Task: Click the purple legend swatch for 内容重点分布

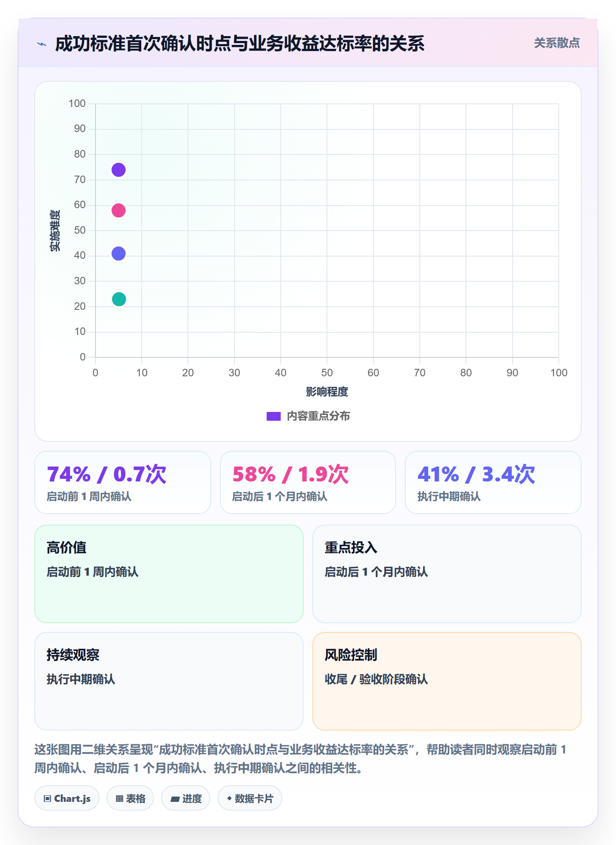Action: point(274,416)
